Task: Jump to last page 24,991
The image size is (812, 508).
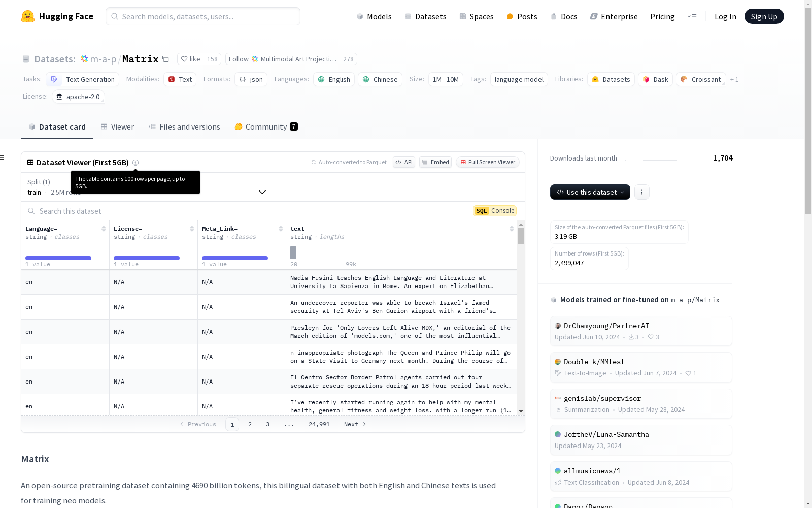Action: pyautogui.click(x=319, y=424)
